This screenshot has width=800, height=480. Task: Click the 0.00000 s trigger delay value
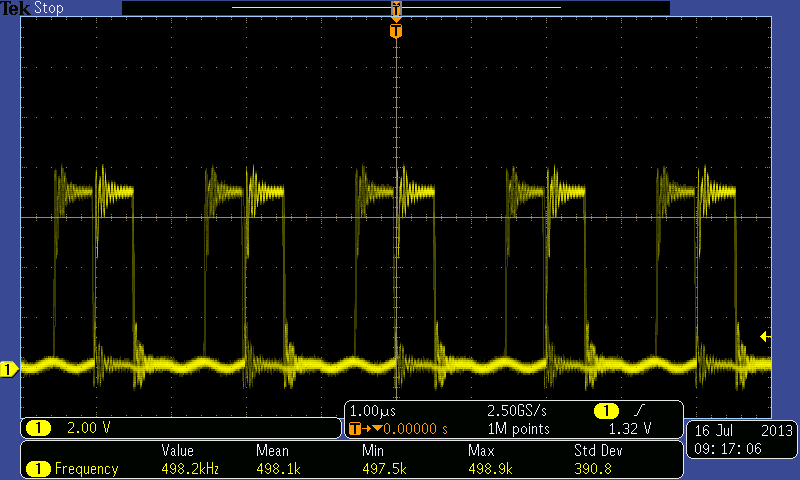coord(415,428)
